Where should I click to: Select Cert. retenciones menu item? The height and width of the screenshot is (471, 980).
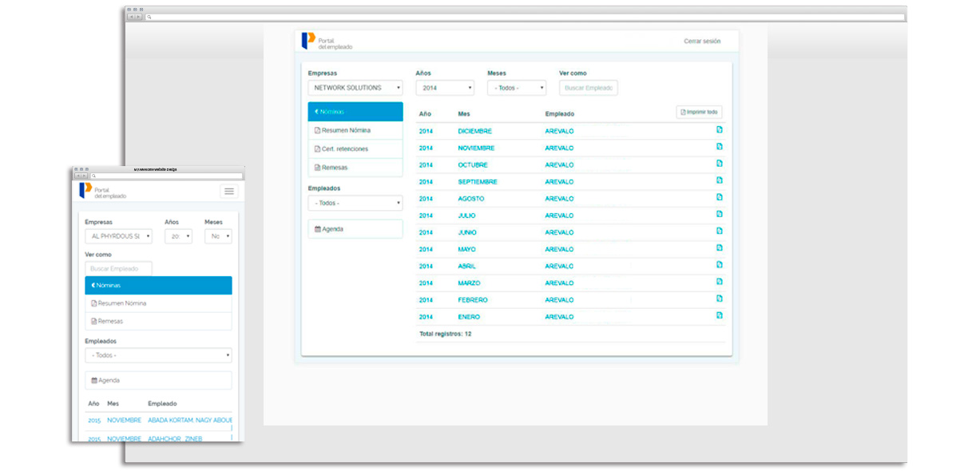coord(355,148)
